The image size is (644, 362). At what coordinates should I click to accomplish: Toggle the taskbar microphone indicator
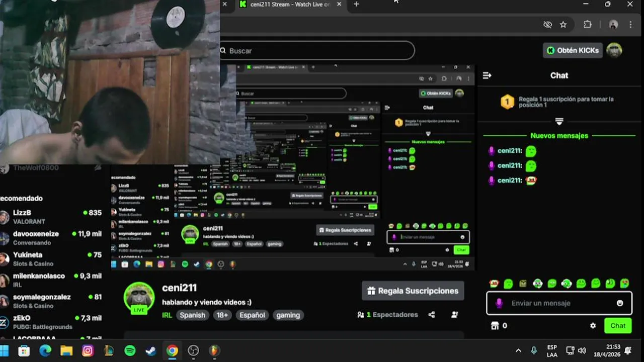(534, 350)
